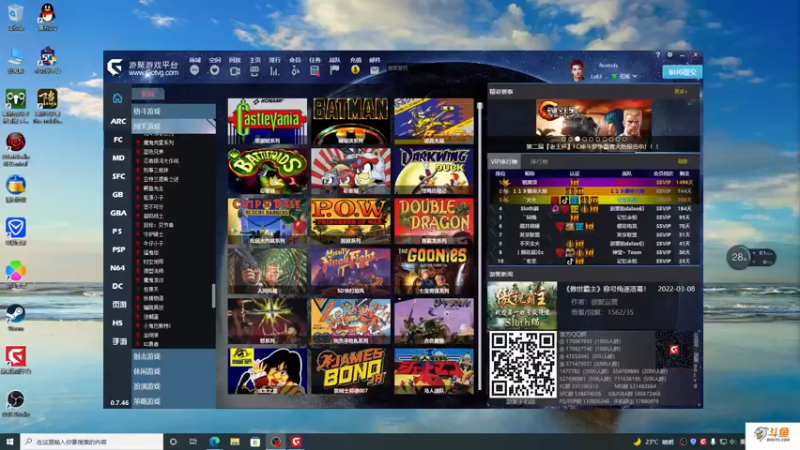Open Microsoft Edge from taskbar

click(x=214, y=442)
